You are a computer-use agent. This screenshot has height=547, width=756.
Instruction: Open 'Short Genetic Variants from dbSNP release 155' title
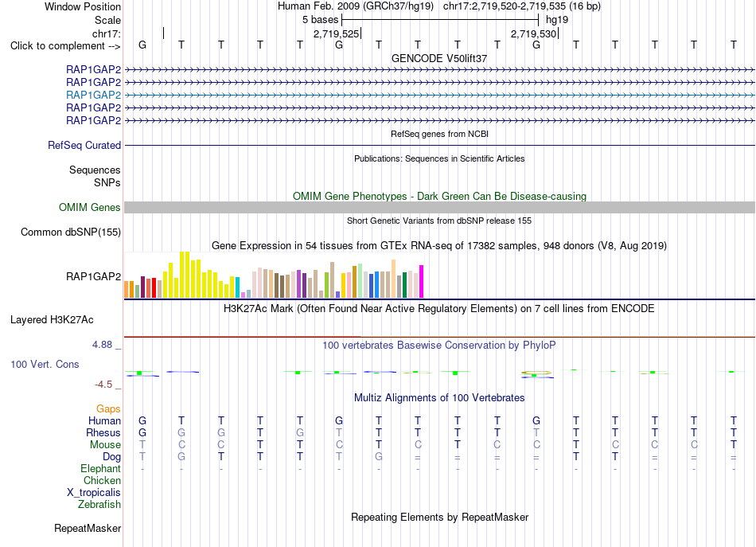439,221
